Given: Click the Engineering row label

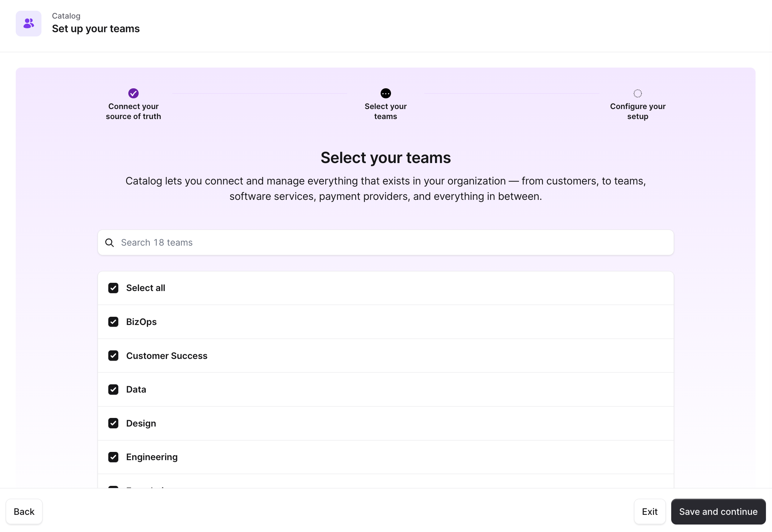Looking at the screenshot, I should coord(152,457).
